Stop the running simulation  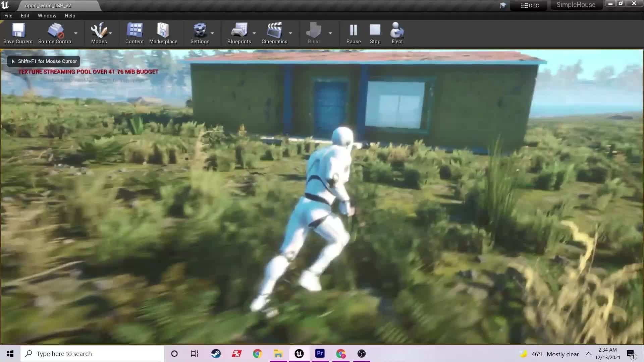(375, 31)
